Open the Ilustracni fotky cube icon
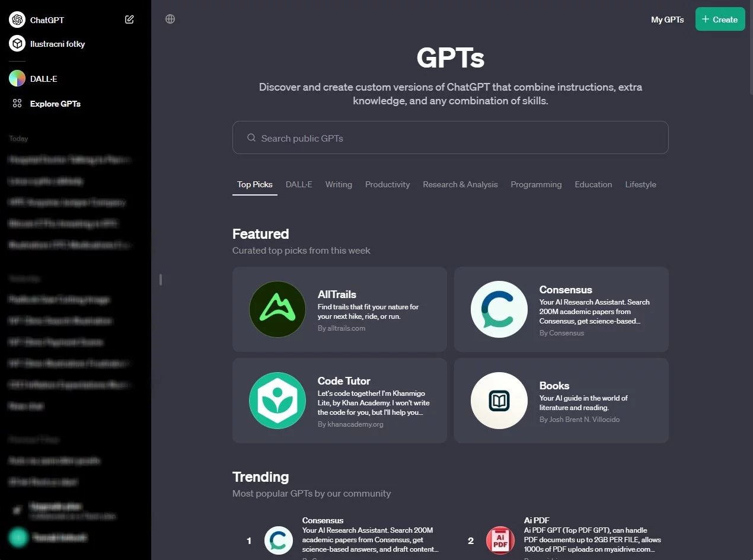Screen dimensions: 753x560 tap(17, 44)
